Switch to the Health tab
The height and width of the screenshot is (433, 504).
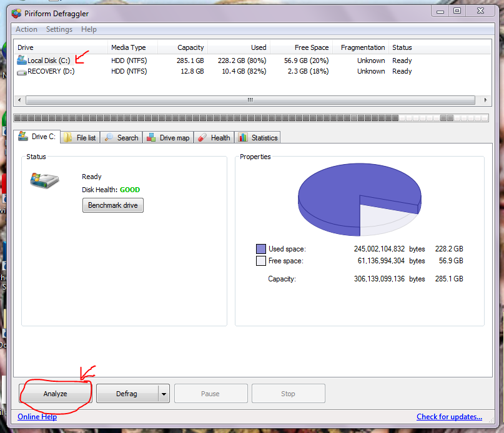[x=214, y=137]
